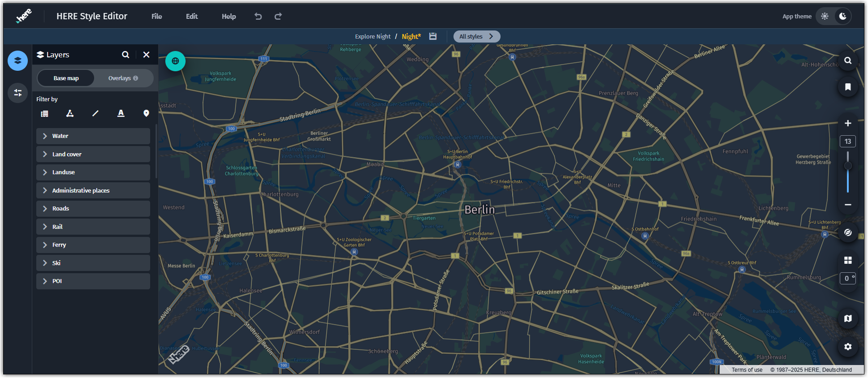Click the zoom level value 13
The image size is (868, 378).
(x=848, y=142)
